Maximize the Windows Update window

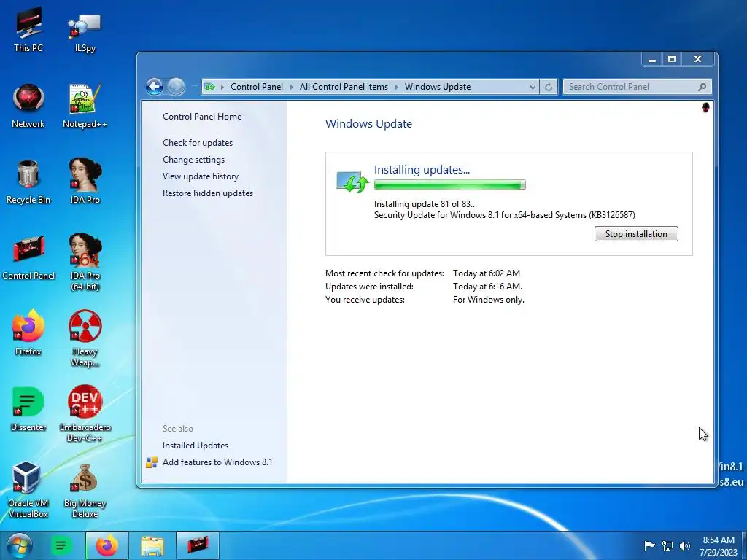[x=672, y=60]
